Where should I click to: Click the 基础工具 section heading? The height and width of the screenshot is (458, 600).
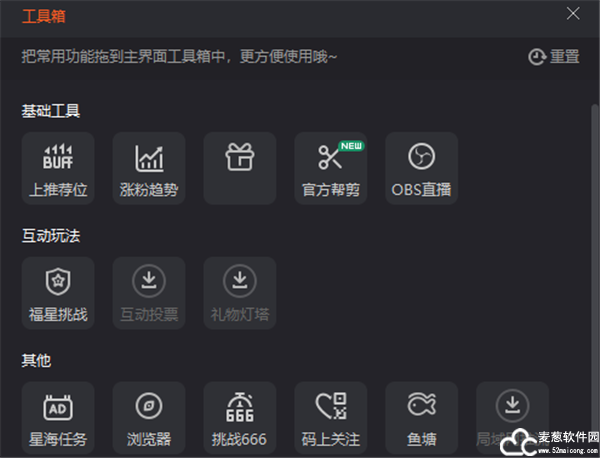[x=51, y=111]
